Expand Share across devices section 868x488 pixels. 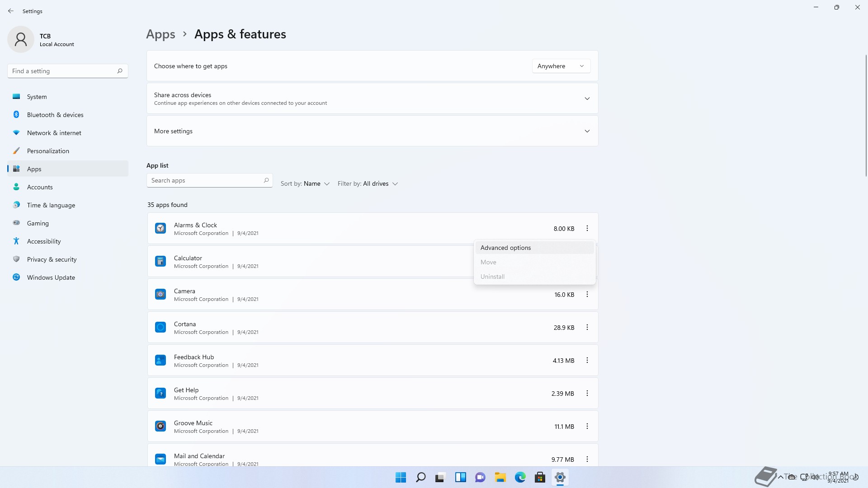point(372,99)
